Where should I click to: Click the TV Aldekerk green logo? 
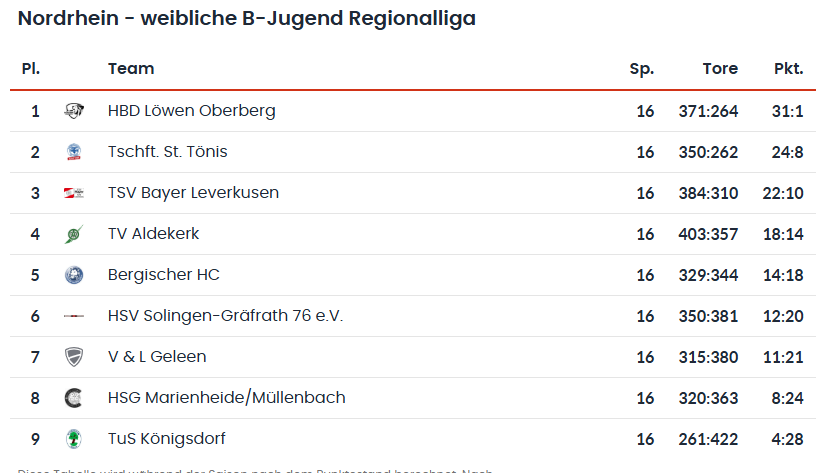pyautogui.click(x=73, y=234)
